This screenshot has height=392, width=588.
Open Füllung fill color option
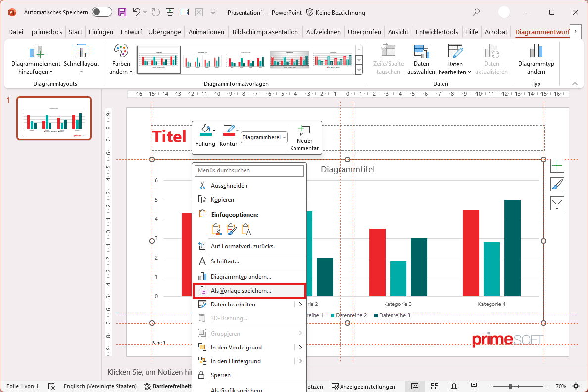205,135
